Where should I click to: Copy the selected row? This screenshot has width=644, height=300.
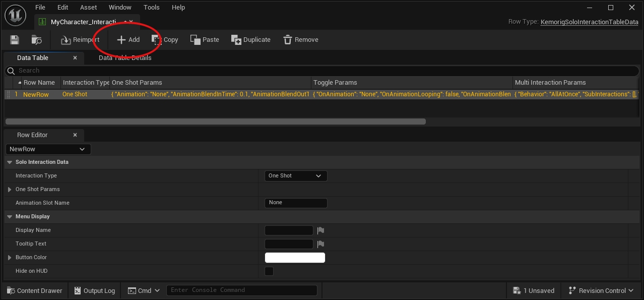pos(165,40)
